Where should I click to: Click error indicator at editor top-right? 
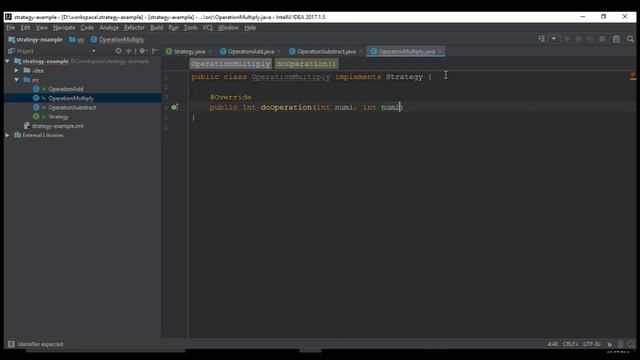(x=632, y=76)
